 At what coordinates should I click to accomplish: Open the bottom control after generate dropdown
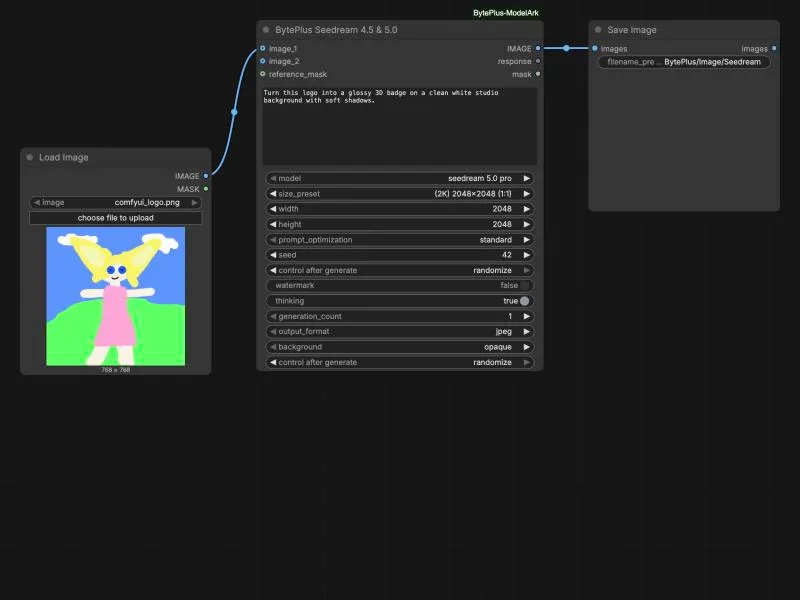tap(399, 362)
